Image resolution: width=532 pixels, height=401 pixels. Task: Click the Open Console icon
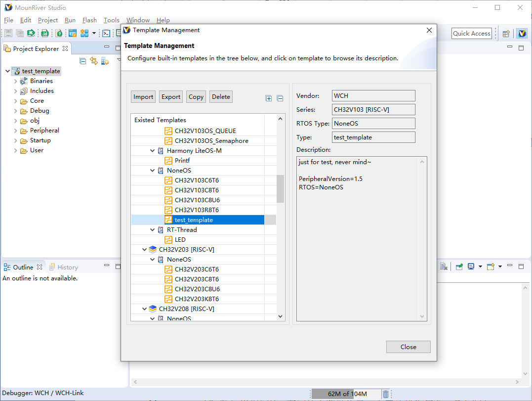click(491, 267)
